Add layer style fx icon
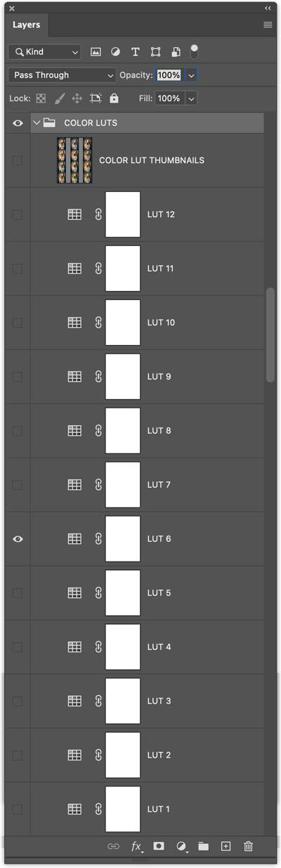The width and height of the screenshot is (281, 868). coord(136,846)
